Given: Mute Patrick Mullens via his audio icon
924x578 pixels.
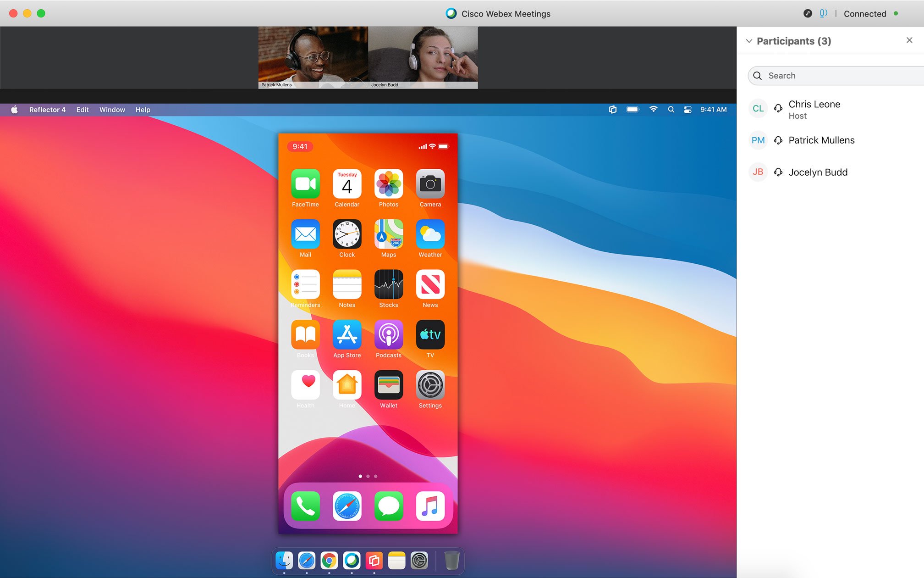Looking at the screenshot, I should click(779, 140).
